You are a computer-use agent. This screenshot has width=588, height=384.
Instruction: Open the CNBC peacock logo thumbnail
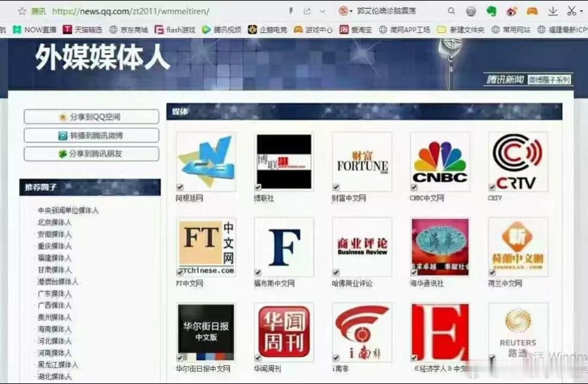pos(440,162)
